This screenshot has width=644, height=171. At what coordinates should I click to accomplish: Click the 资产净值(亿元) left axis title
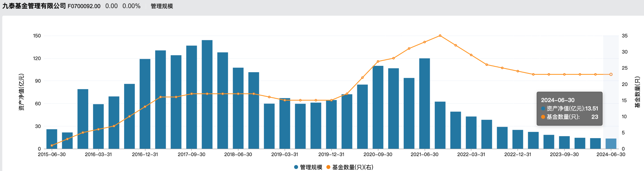click(21, 92)
